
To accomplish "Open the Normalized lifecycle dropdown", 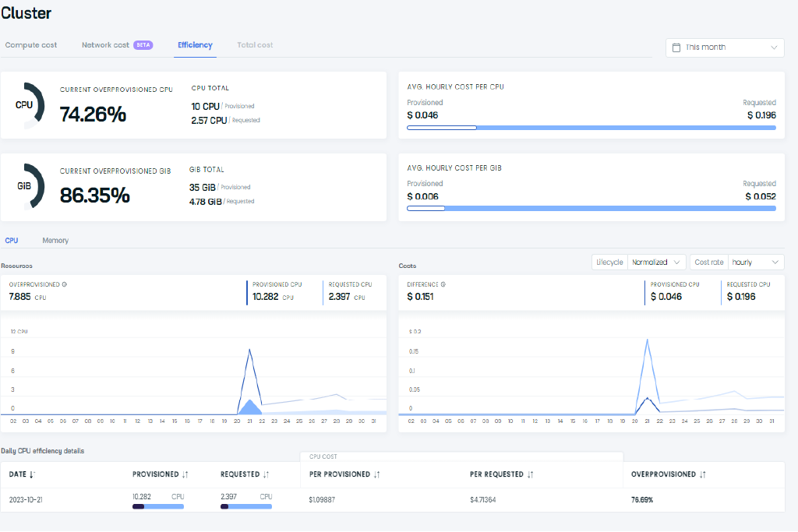I will click(657, 262).
